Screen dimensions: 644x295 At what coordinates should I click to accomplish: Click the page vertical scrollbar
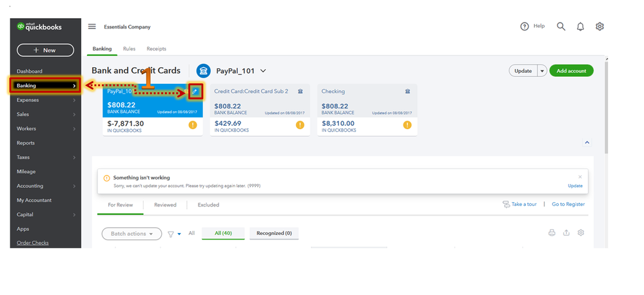point(606,107)
